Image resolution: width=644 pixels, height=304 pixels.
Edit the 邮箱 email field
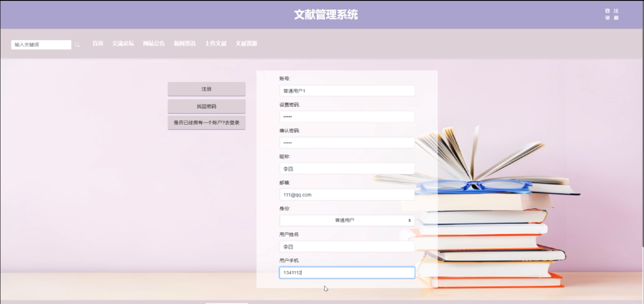[347, 195]
